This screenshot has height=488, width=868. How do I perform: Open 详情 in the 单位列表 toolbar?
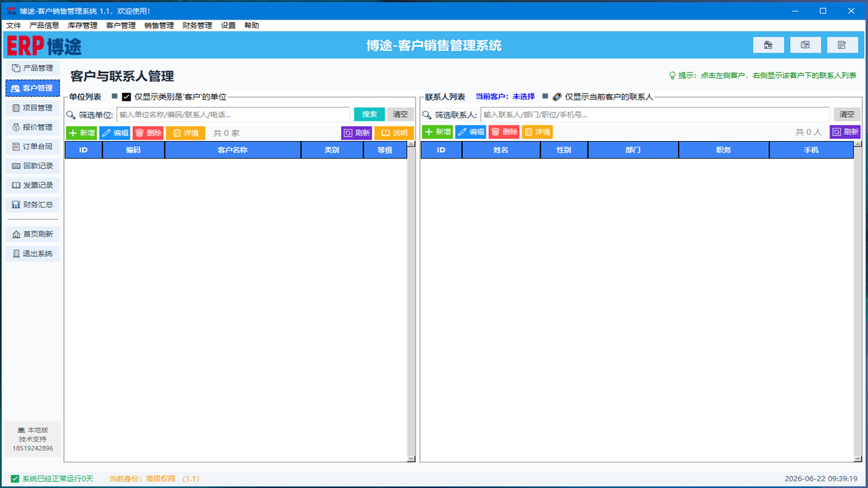[x=185, y=133]
